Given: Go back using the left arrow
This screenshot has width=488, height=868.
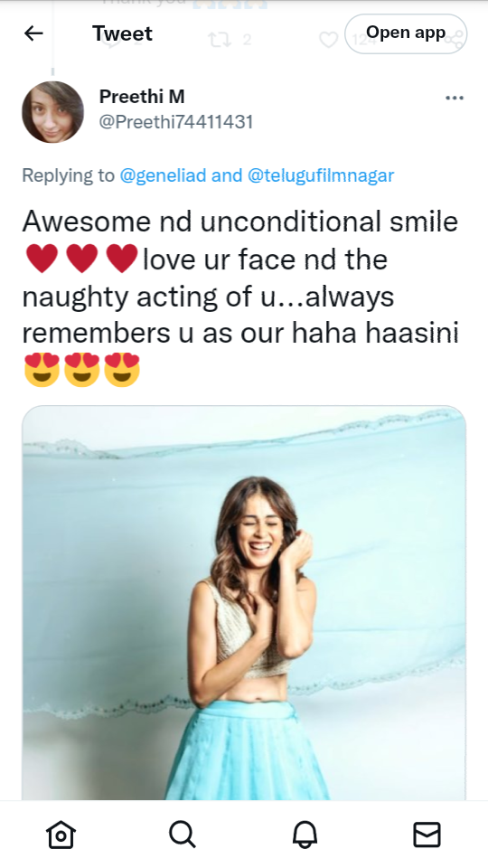Looking at the screenshot, I should [33, 33].
